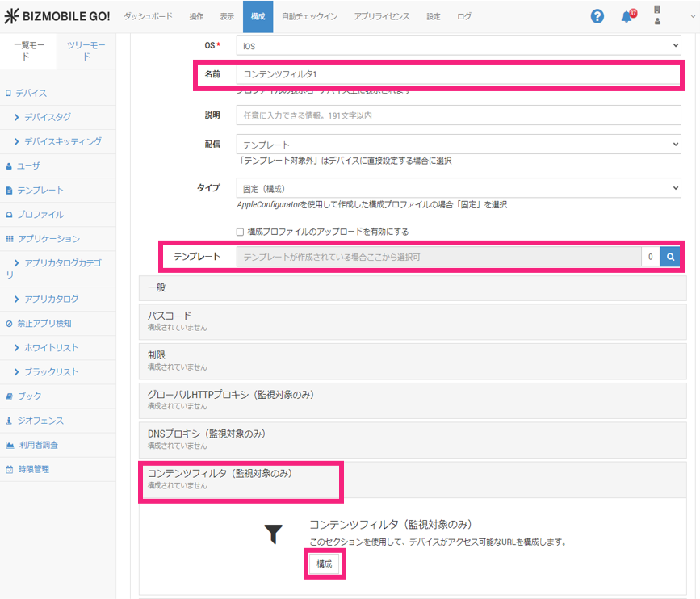Click the 構成 button under コンテンツフィルタ
This screenshot has height=599, width=700.
pyautogui.click(x=324, y=563)
